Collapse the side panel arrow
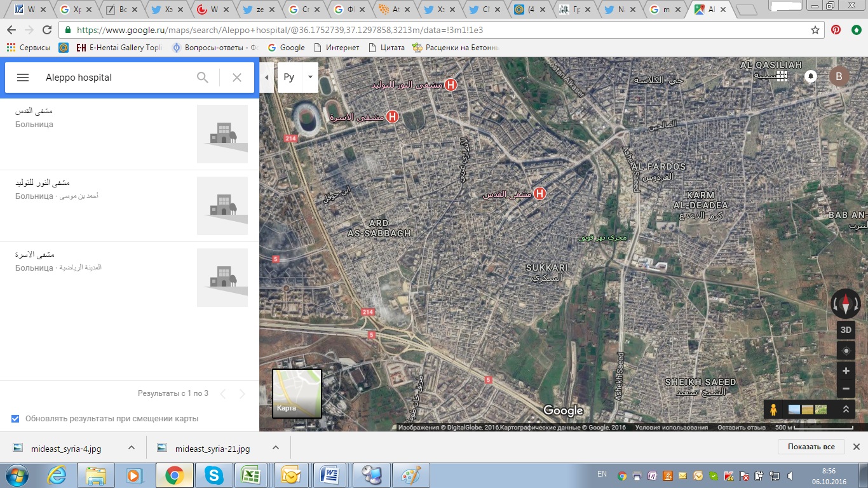The width and height of the screenshot is (868, 488). (266, 78)
